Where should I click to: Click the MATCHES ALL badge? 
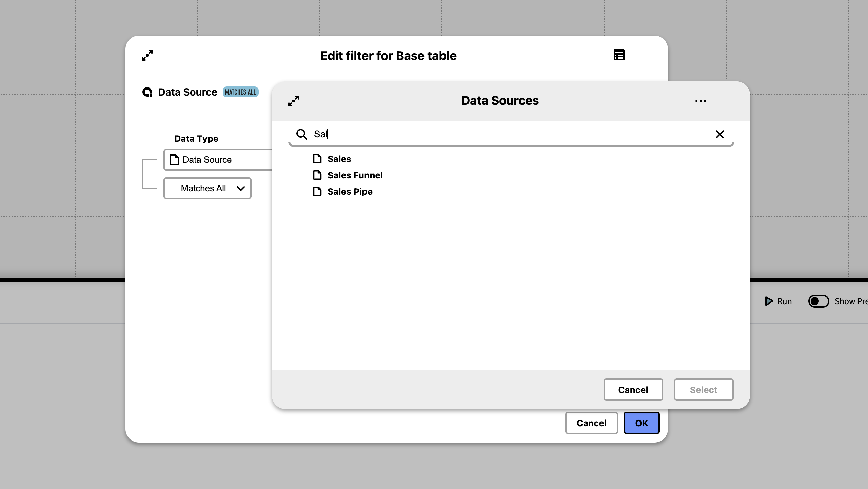pos(240,92)
